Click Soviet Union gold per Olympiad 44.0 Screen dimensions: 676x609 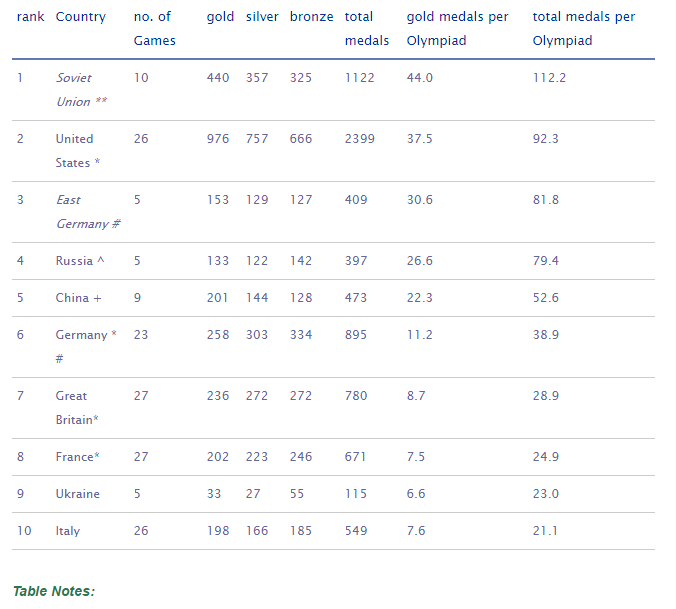click(419, 78)
